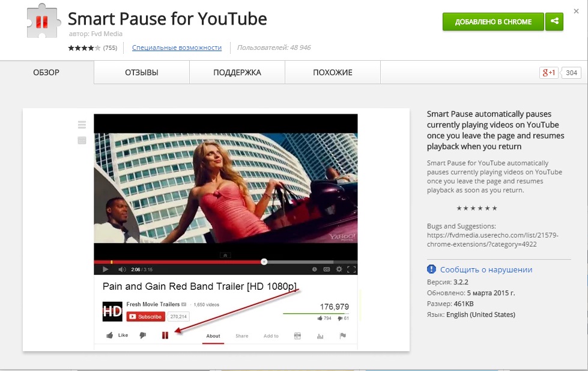Click the Like thumbs-up icon
This screenshot has width=588, height=371.
pyautogui.click(x=109, y=336)
